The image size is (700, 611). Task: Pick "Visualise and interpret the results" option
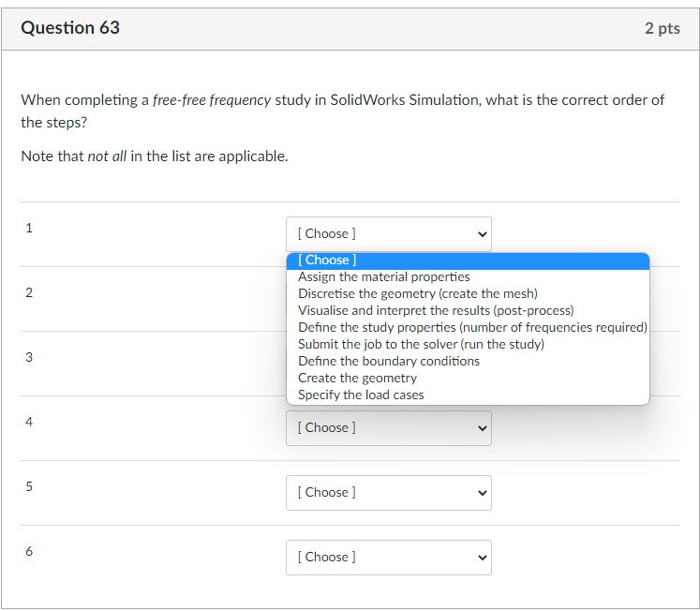pos(436,311)
